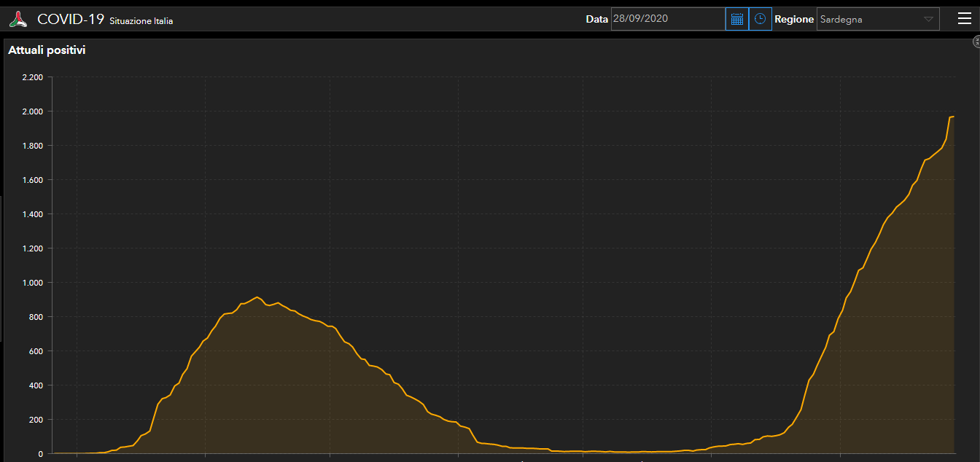The height and width of the screenshot is (462, 980).
Task: Click the collapse handle on the left edge
Action: point(1,268)
